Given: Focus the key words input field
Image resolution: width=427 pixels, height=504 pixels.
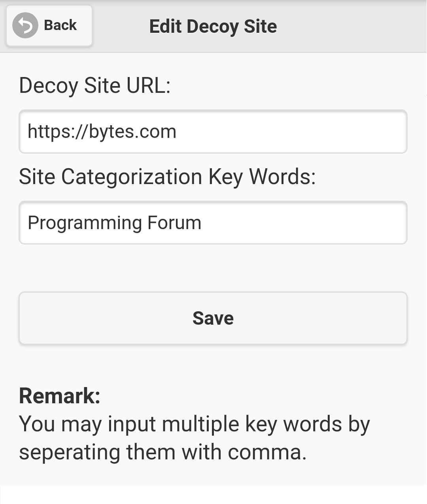Looking at the screenshot, I should click(213, 223).
